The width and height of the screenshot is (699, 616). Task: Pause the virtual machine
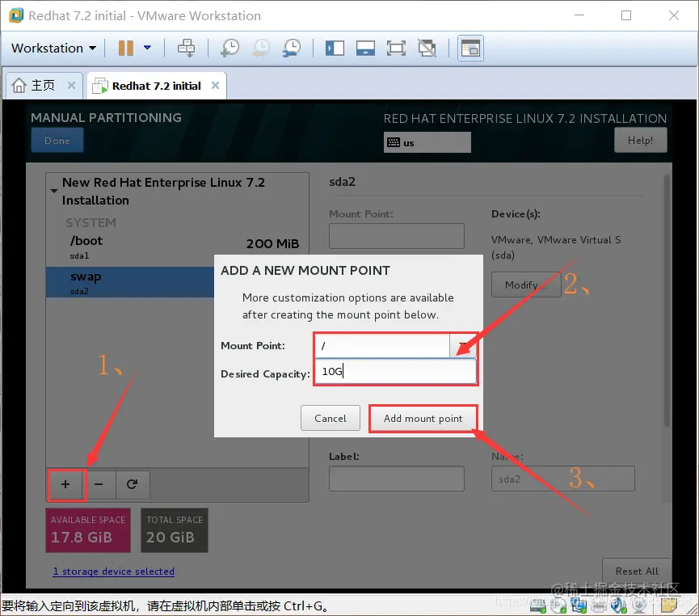click(126, 48)
